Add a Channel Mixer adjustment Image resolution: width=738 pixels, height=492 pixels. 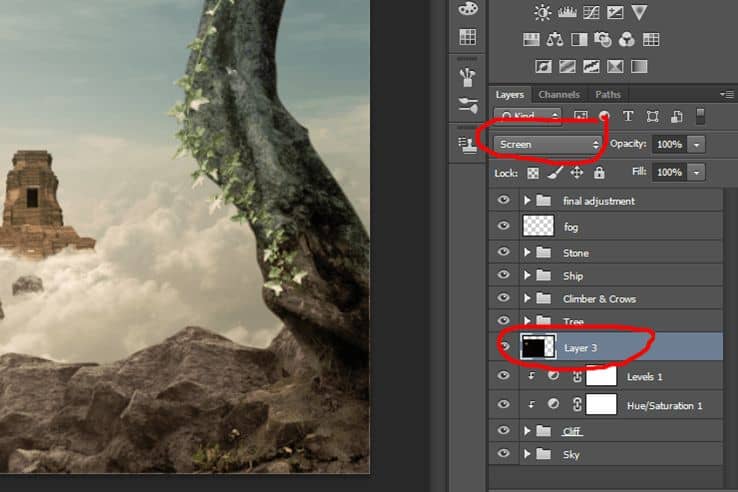tap(627, 40)
